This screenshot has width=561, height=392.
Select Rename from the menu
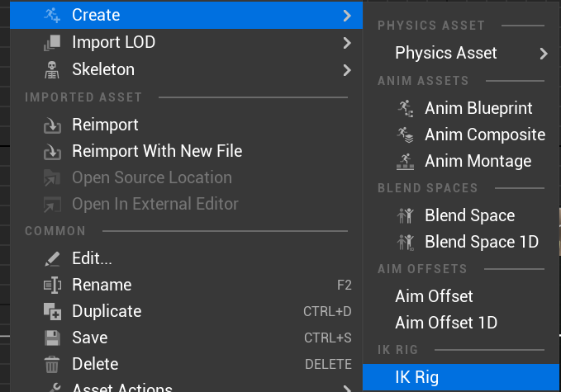point(186,285)
